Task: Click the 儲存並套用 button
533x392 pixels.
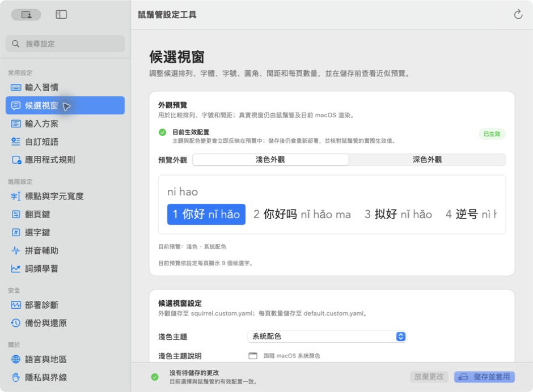Action: (x=484, y=377)
